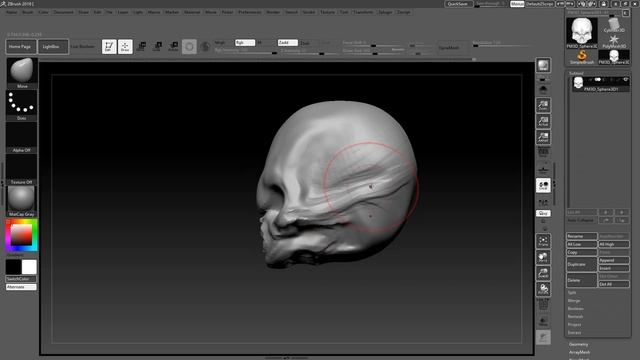The width and height of the screenshot is (640, 360).
Task: Open the Move brush thumbnail
Action: tap(22, 73)
